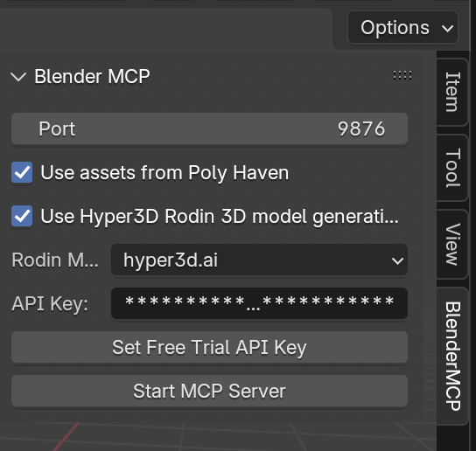Screen dimensions: 476x451
Task: Click the down-arrow icon beside Options
Action: (447, 29)
